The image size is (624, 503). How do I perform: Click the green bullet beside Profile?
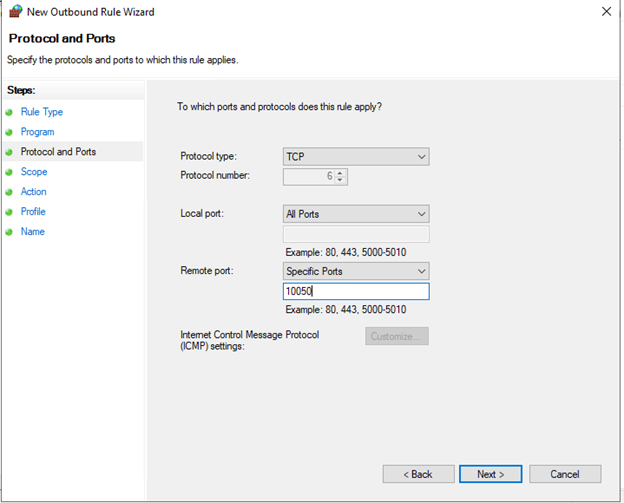9,212
